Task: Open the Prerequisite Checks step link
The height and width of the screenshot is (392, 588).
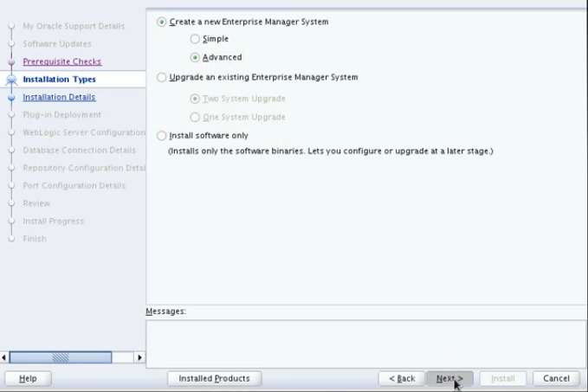Action: tap(61, 61)
